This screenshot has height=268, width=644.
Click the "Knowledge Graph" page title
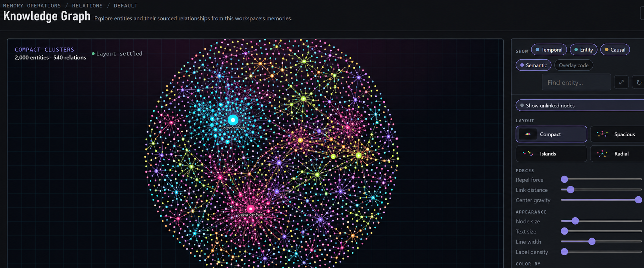pos(47,16)
